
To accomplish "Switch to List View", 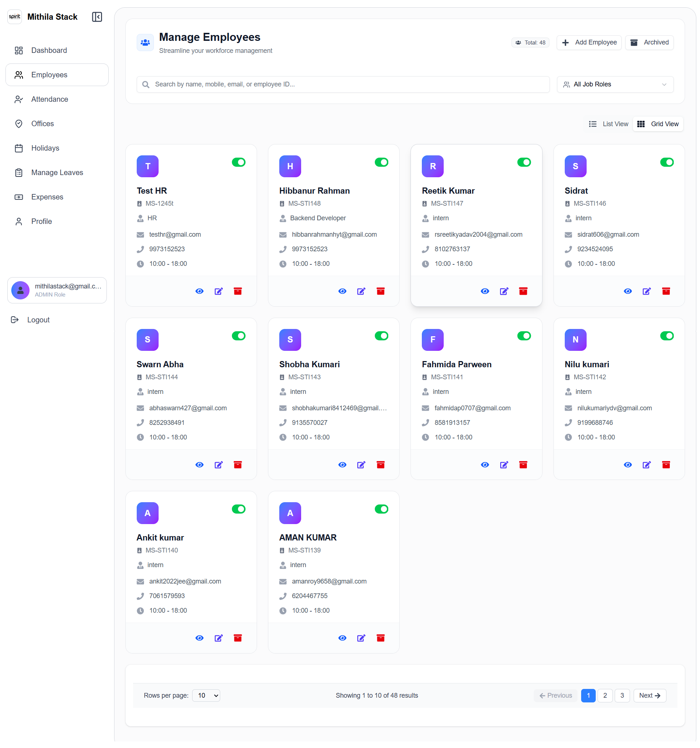I will 608,124.
